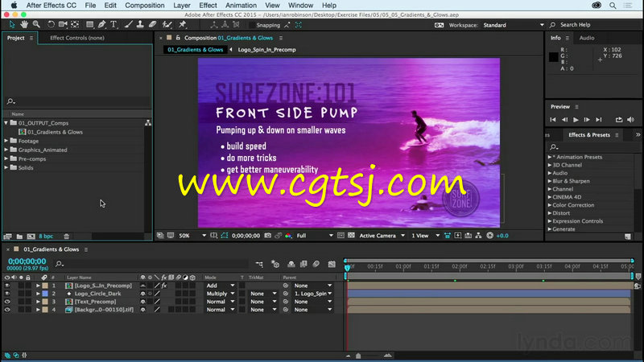Toggle transparency grid in viewer
Screen dimensions: 644x362
click(351, 236)
